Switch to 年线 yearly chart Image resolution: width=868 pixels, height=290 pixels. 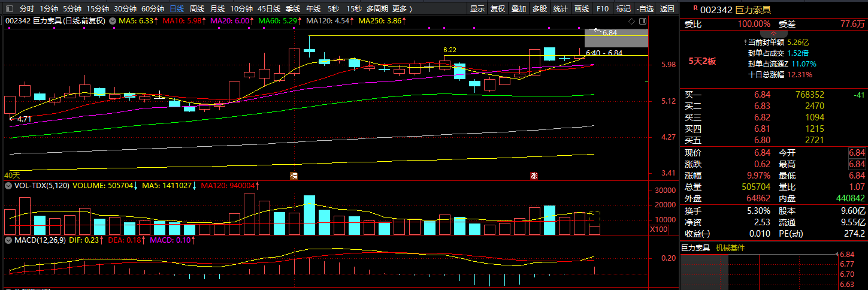coord(313,9)
